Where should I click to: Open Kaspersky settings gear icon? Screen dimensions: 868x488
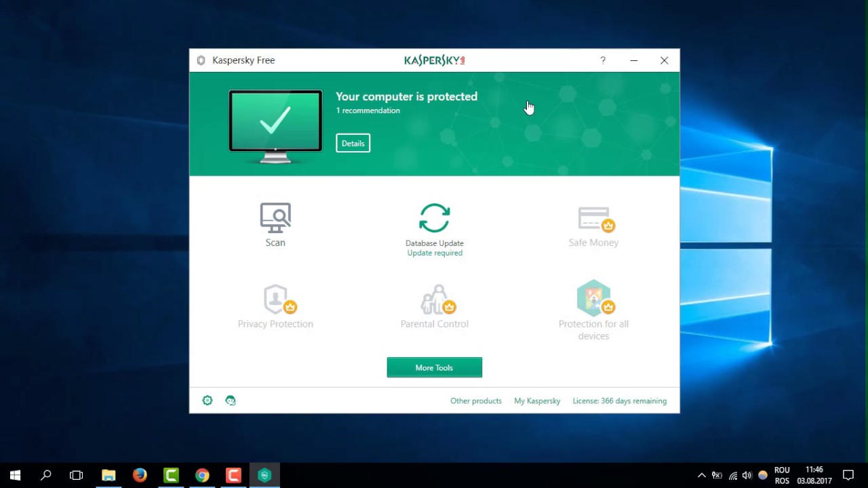click(x=208, y=401)
